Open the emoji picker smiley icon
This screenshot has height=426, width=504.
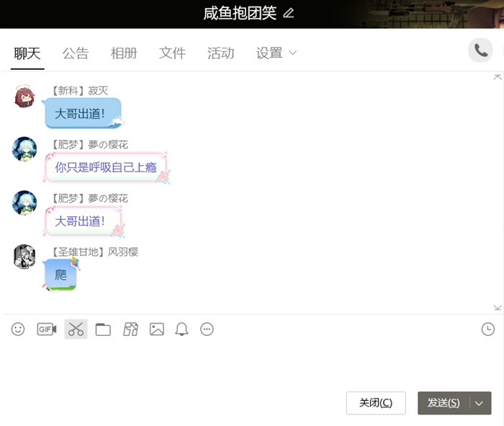point(18,329)
